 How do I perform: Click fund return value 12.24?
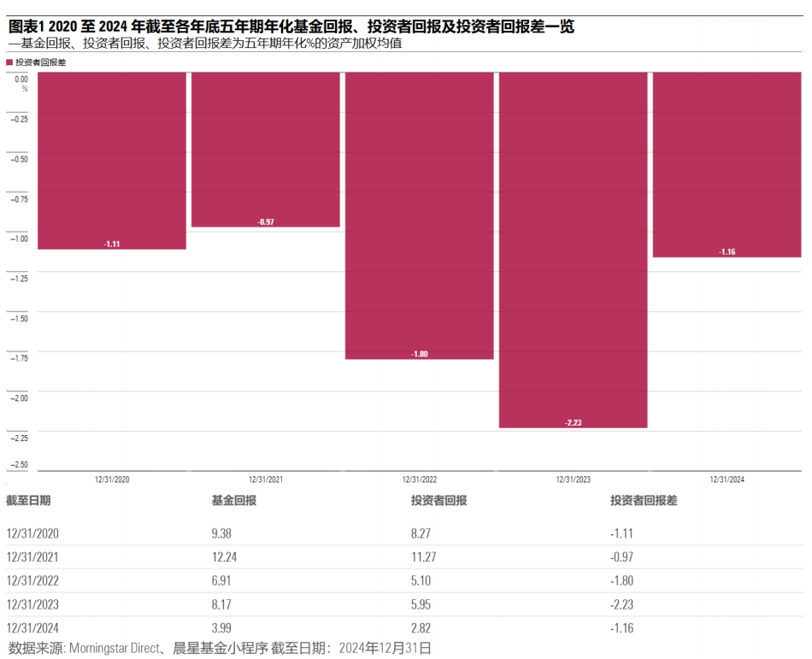click(x=224, y=557)
